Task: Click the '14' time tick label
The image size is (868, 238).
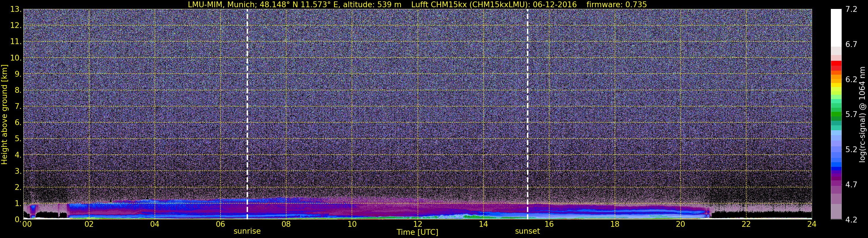Action: (483, 224)
